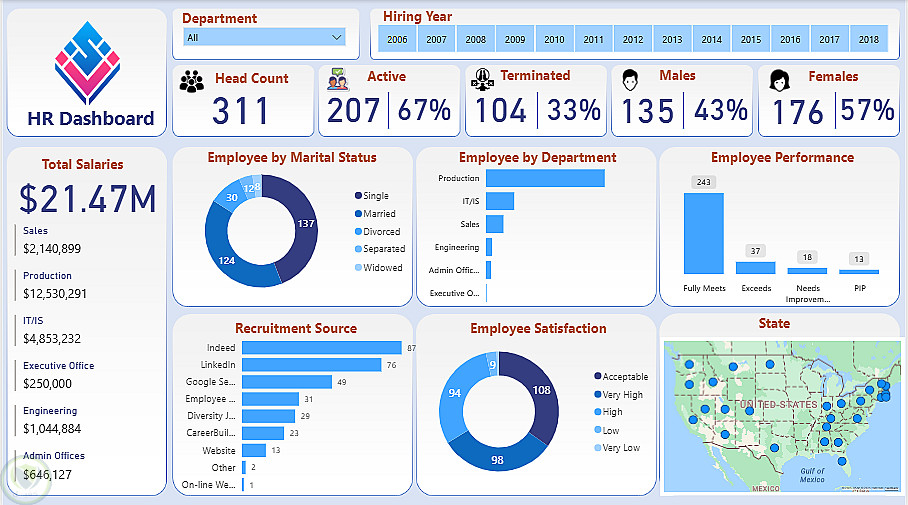Click the Florida dot on State map

click(x=842, y=462)
